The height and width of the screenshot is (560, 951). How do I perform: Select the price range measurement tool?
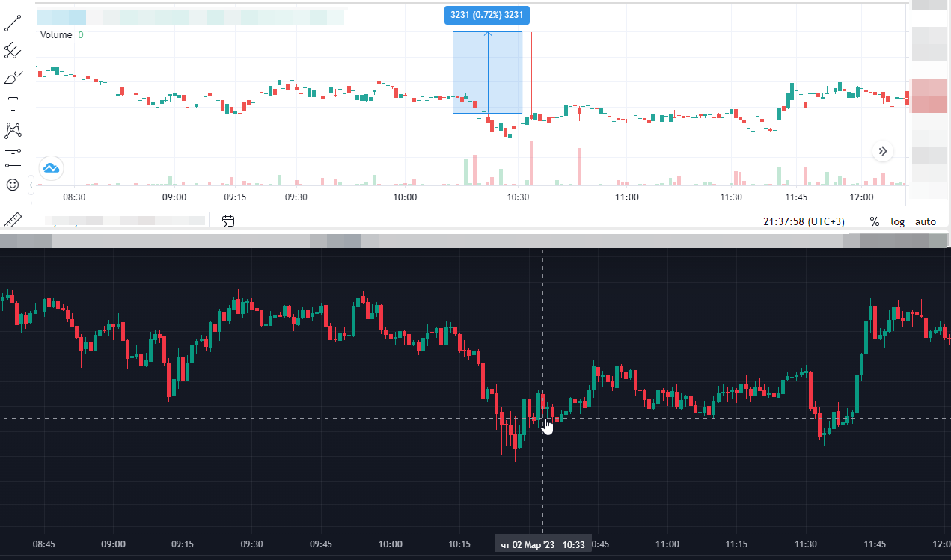(x=13, y=158)
